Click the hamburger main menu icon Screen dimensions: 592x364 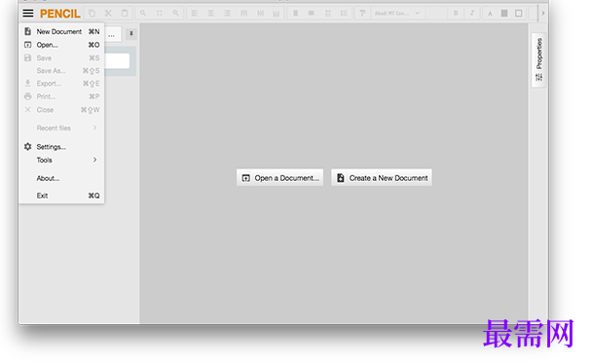[28, 14]
